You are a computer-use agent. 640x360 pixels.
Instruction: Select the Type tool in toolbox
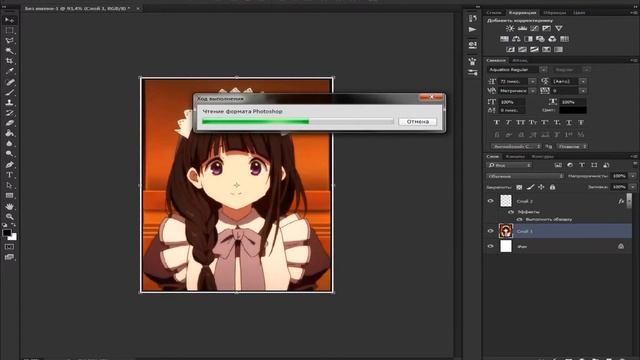click(x=9, y=175)
